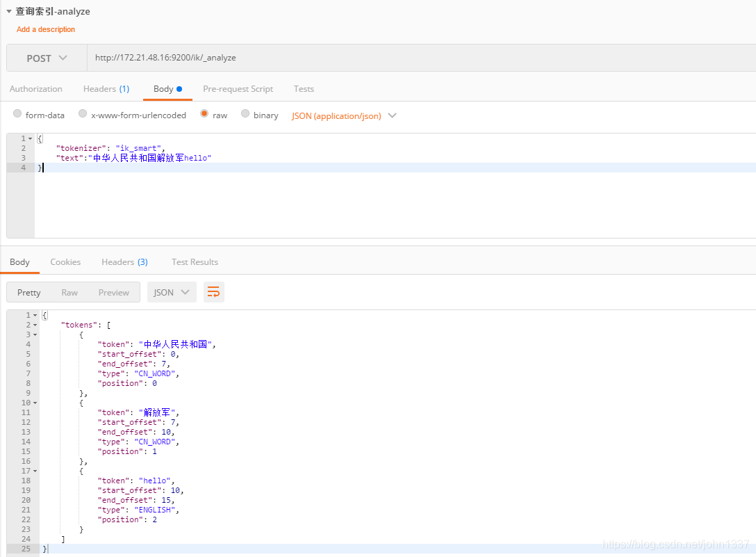Collapse the JSON request body root object
Image resolution: width=756 pixels, height=557 pixels.
[x=28, y=138]
